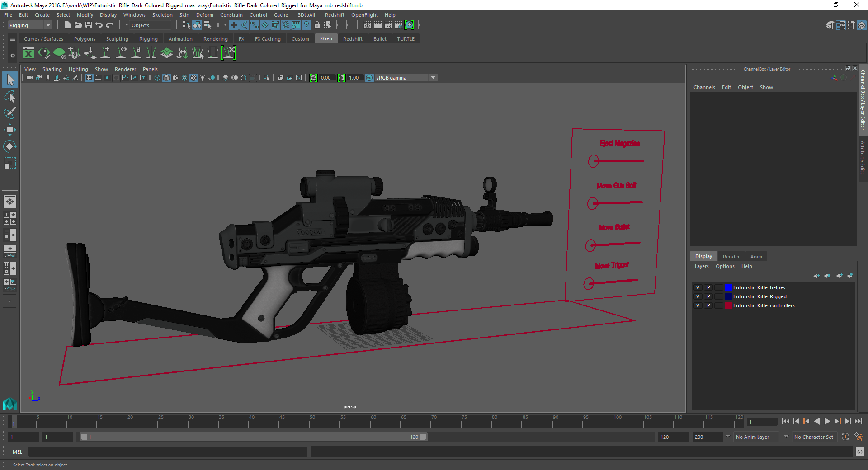
Task: Click the red swatch of Futuristic_Rifle_controllers
Action: (x=728, y=305)
